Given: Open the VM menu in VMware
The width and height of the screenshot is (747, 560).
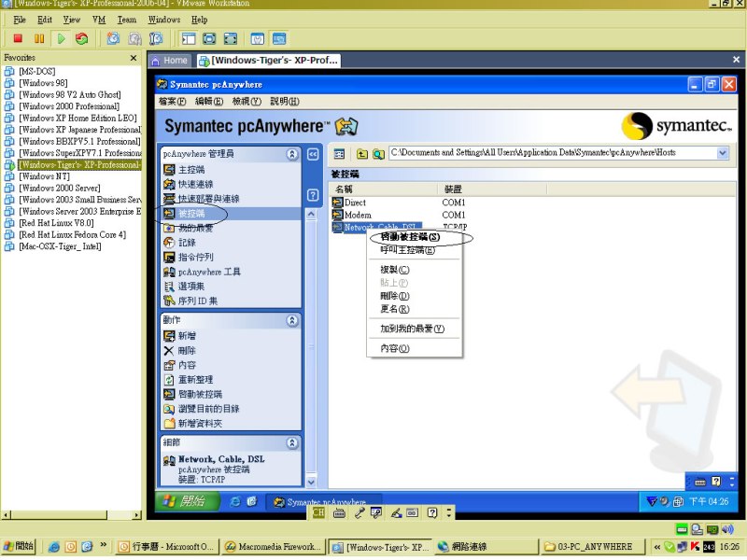Looking at the screenshot, I should click(x=99, y=20).
